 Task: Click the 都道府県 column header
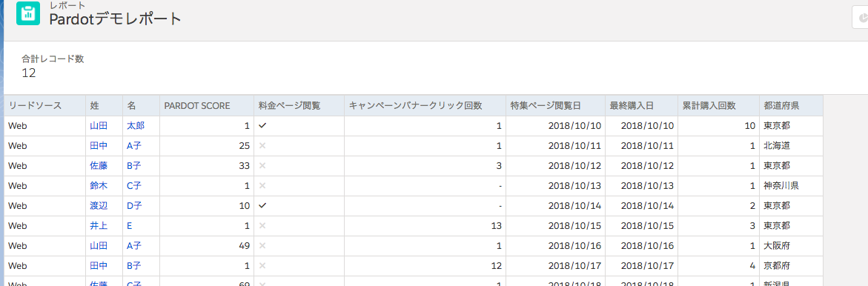791,105
